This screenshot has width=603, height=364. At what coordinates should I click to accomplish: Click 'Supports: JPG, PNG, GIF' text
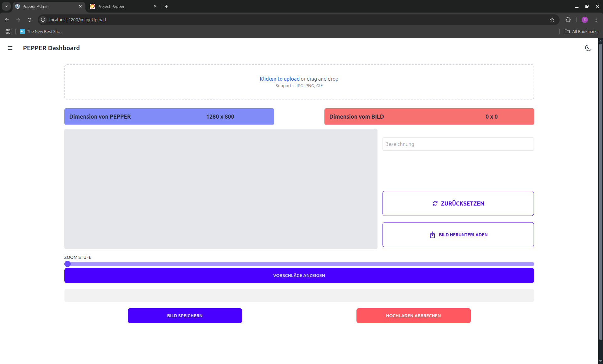coord(299,86)
